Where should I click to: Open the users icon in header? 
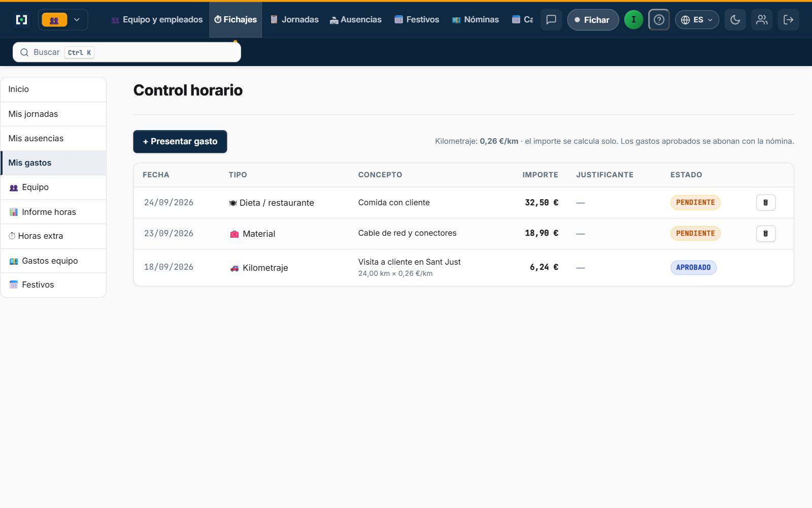click(x=762, y=20)
